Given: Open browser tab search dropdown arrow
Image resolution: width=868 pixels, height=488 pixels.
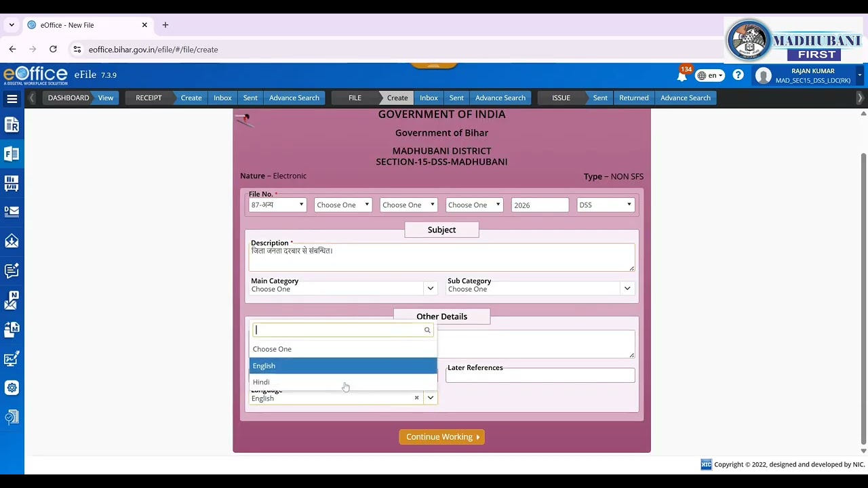Looking at the screenshot, I should (12, 25).
